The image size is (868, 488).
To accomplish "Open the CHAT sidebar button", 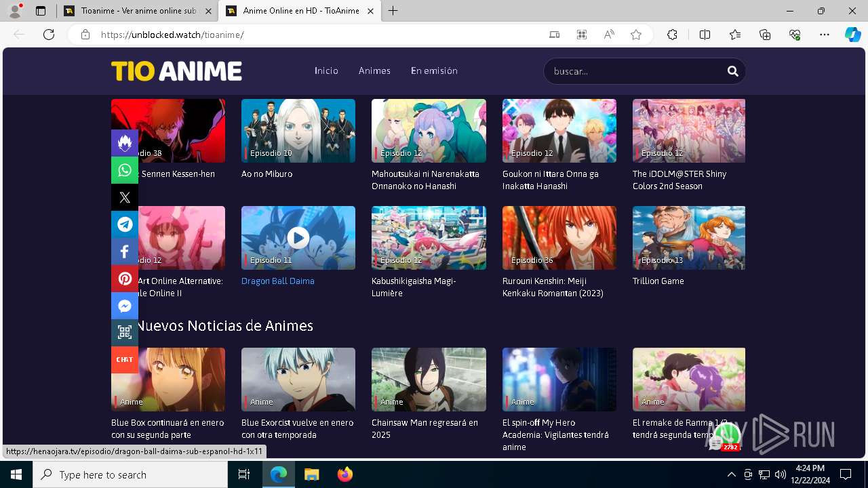I will point(125,359).
